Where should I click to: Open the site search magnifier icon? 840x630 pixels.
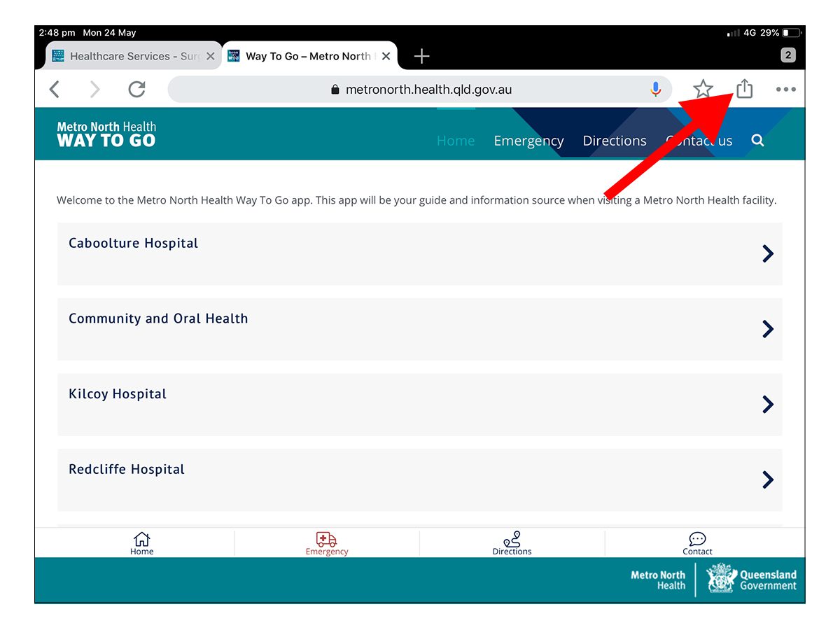757,141
